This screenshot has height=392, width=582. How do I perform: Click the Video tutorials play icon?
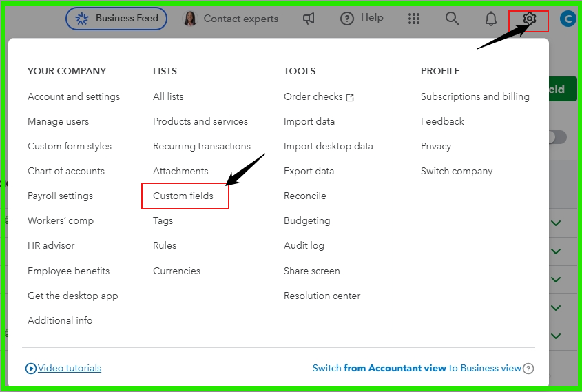(31, 369)
